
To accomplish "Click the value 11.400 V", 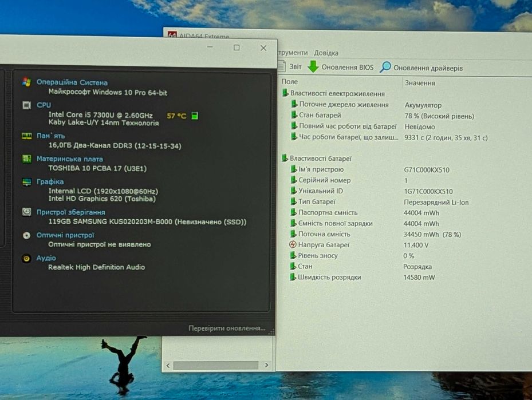I will click(416, 245).
